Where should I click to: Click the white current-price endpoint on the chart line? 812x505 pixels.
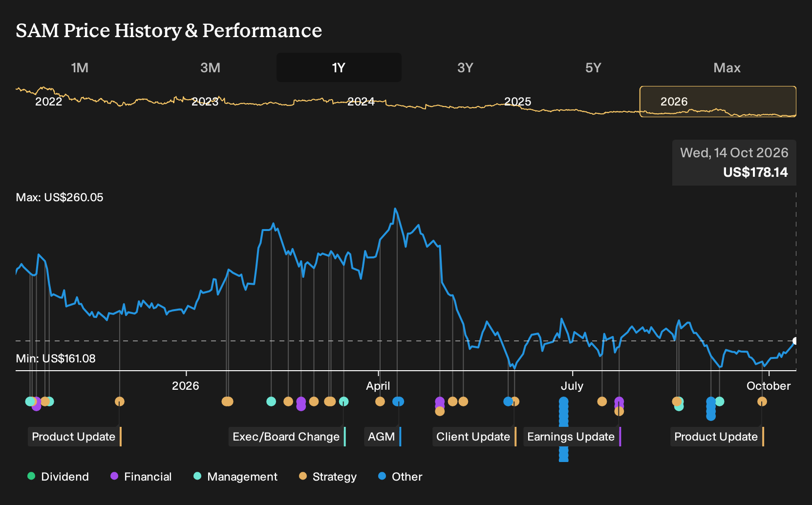[795, 341]
